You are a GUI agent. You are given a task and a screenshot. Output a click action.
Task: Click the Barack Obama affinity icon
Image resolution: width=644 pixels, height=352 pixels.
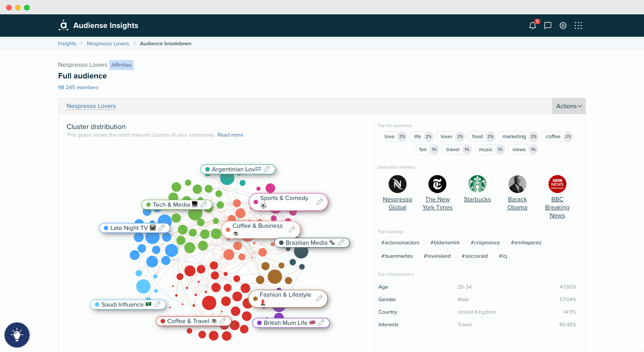[518, 184]
